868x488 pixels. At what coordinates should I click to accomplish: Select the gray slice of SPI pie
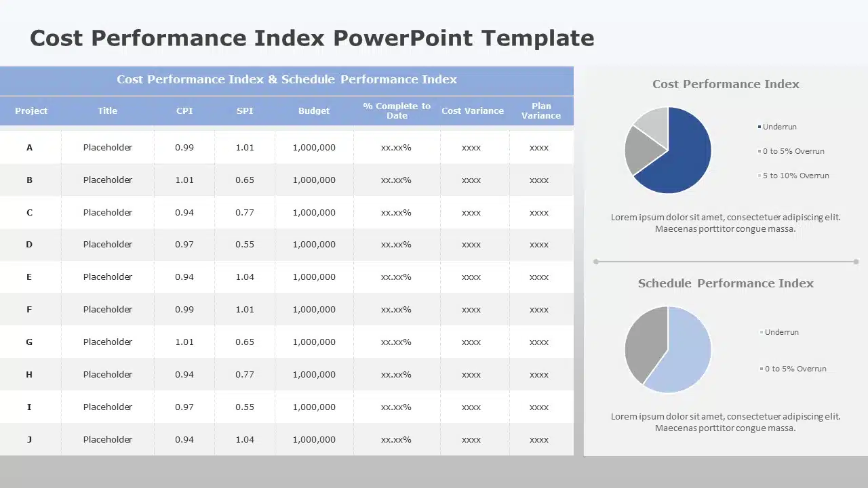point(644,342)
